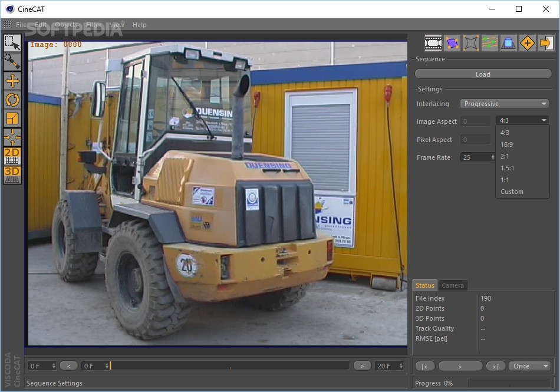Open the purple polygon mask panel
This screenshot has width=560, height=392.
452,43
